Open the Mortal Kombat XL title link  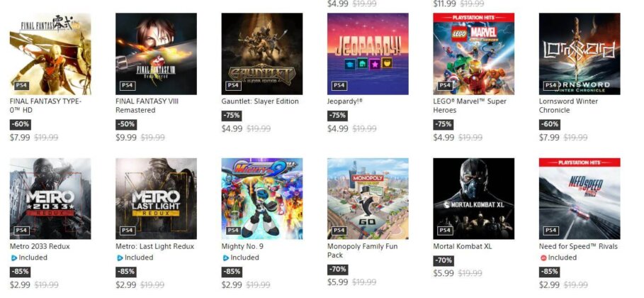coord(464,246)
